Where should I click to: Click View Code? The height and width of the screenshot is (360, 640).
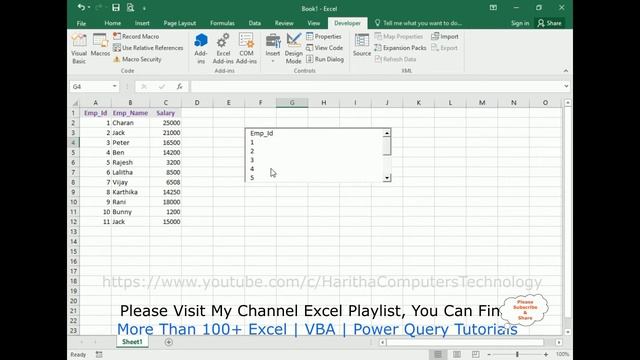click(x=324, y=48)
